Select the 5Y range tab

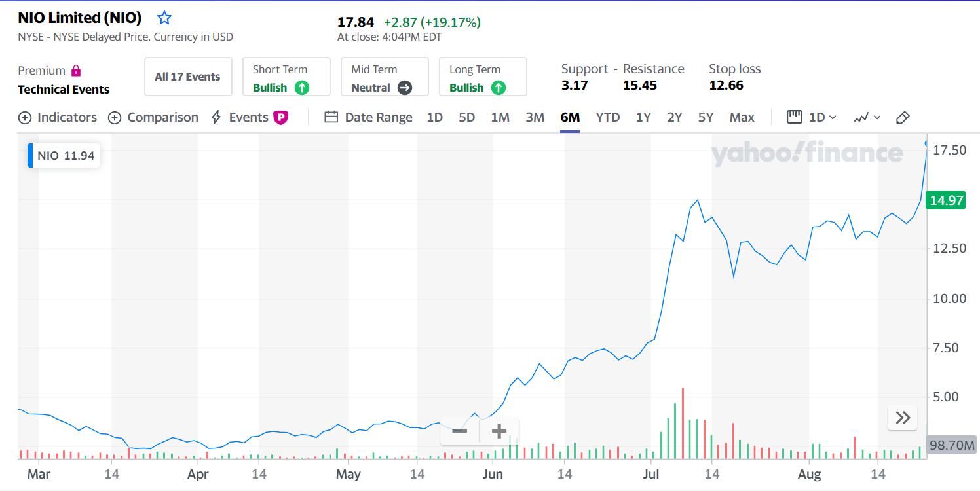pos(706,118)
